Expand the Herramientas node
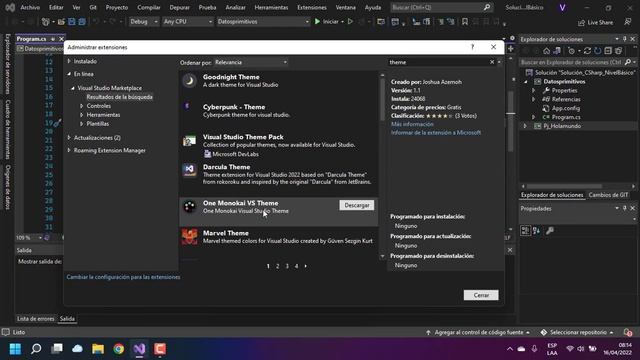The height and width of the screenshot is (360, 640). [x=82, y=115]
